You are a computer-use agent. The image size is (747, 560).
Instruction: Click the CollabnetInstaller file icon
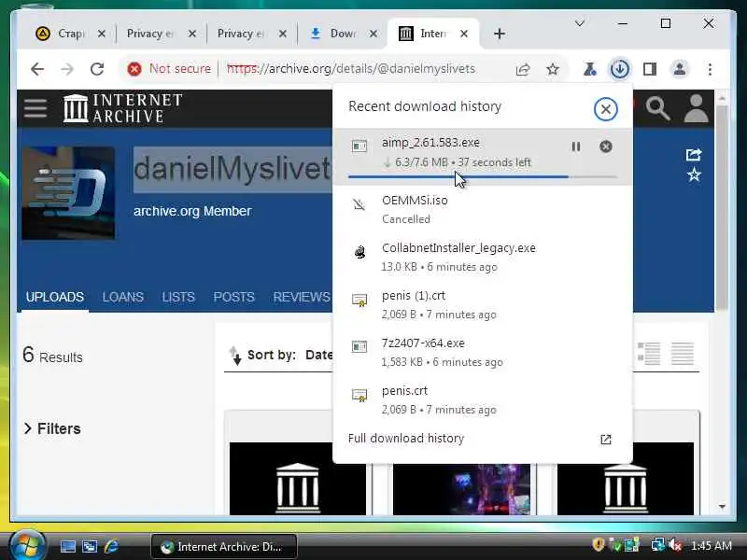[359, 251]
